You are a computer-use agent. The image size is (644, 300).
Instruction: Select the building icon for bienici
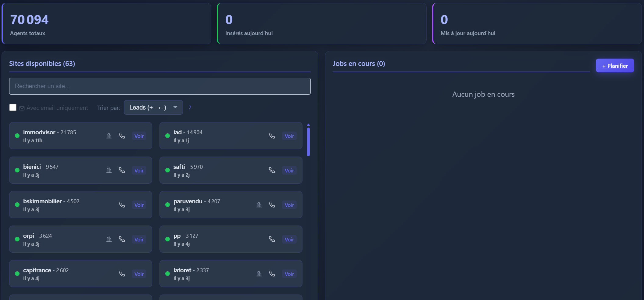pyautogui.click(x=109, y=170)
